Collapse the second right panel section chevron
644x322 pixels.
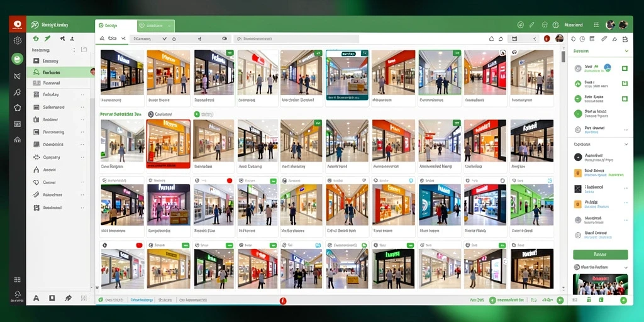pyautogui.click(x=626, y=145)
